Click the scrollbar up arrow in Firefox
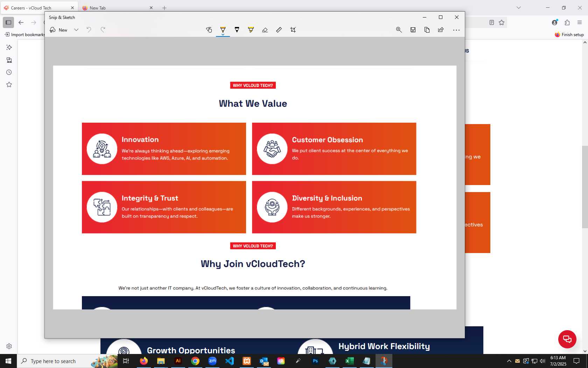 tap(585, 42)
